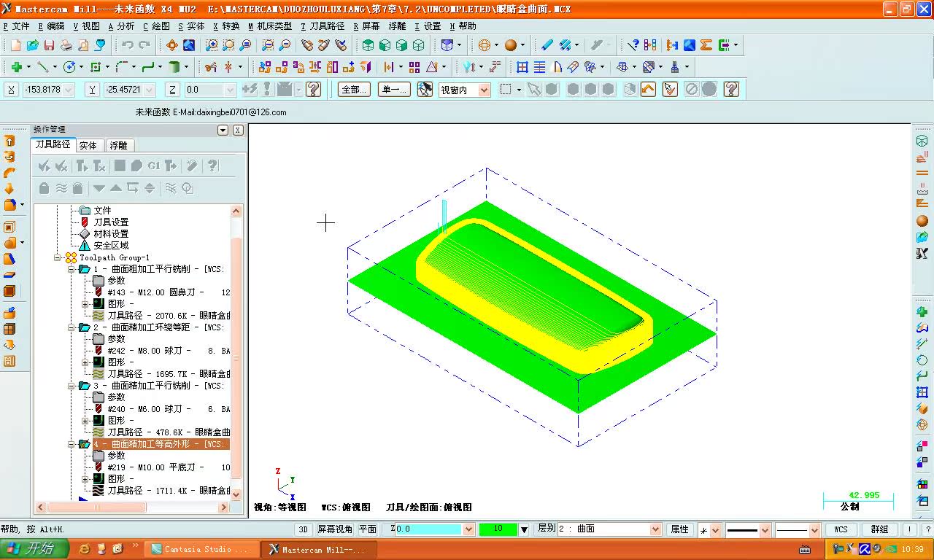Viewport: 934px width, 560px height.
Task: Click the green color swatch showing 10
Action: (498, 529)
